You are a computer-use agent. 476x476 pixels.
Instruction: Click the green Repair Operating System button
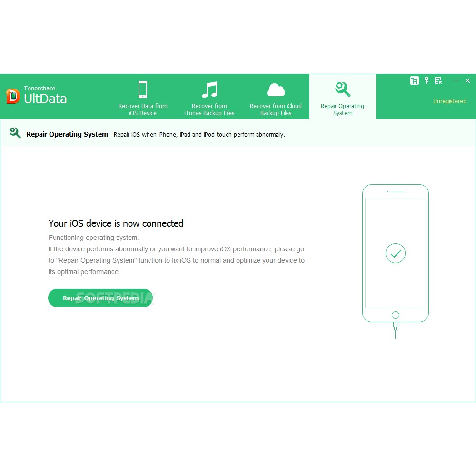point(100,298)
